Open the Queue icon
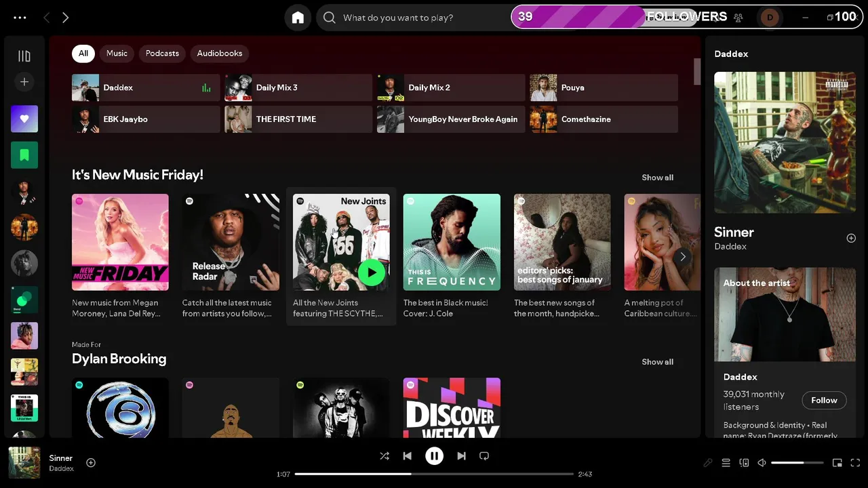The image size is (868, 488). (726, 463)
